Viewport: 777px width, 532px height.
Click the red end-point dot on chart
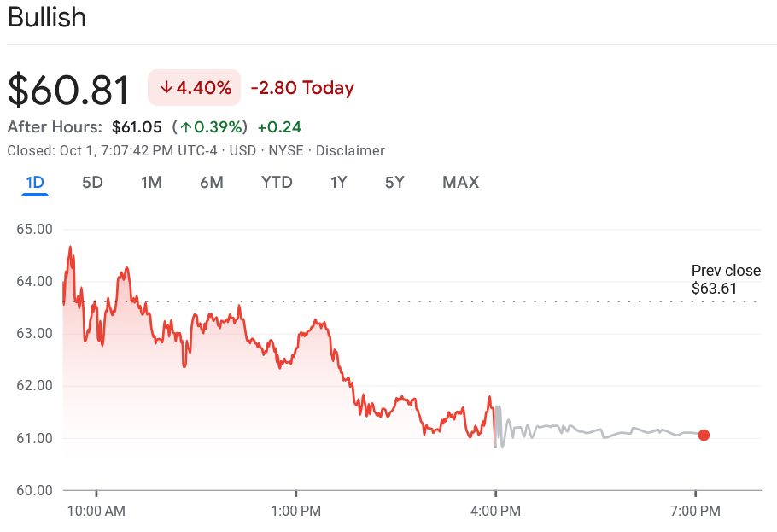[x=704, y=435]
